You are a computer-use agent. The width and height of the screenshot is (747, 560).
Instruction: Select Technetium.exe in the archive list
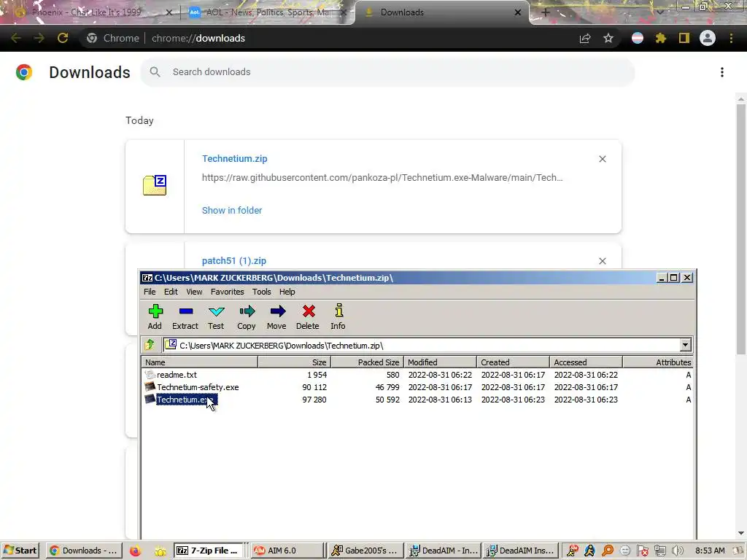tap(187, 400)
